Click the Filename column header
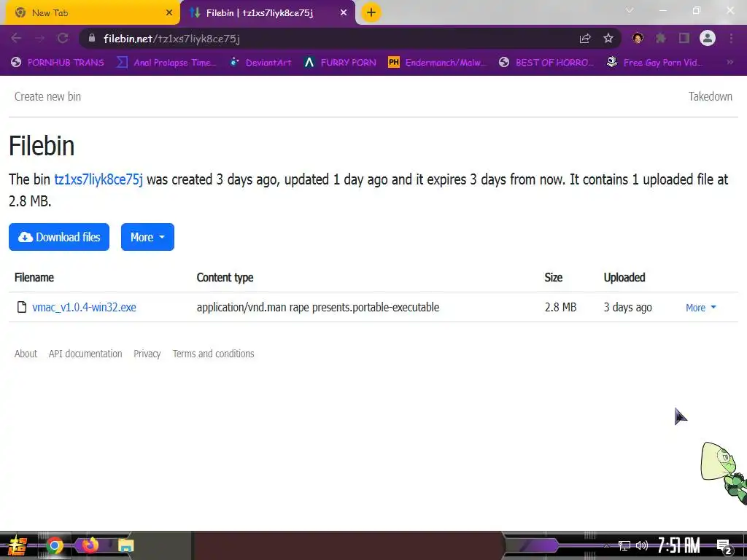The image size is (747, 560). coord(34,277)
